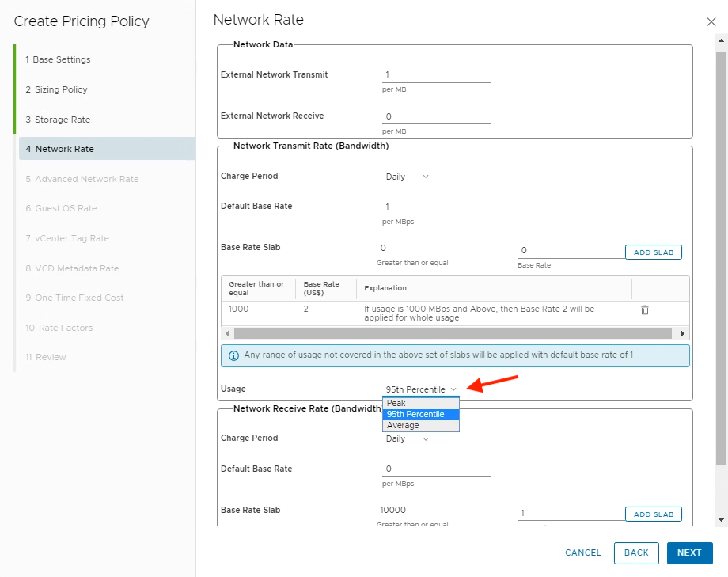
Task: Click Add Slab for transmit rate
Action: (x=653, y=252)
